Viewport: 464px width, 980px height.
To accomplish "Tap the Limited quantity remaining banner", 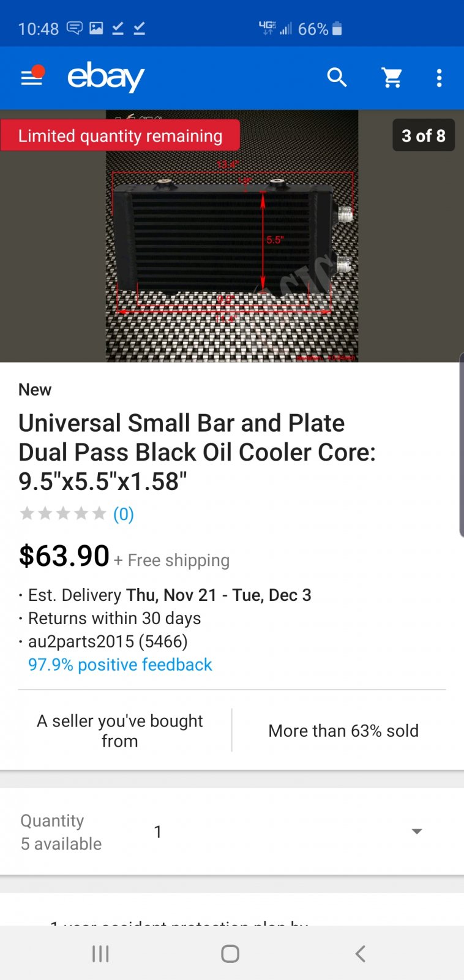I will point(120,135).
